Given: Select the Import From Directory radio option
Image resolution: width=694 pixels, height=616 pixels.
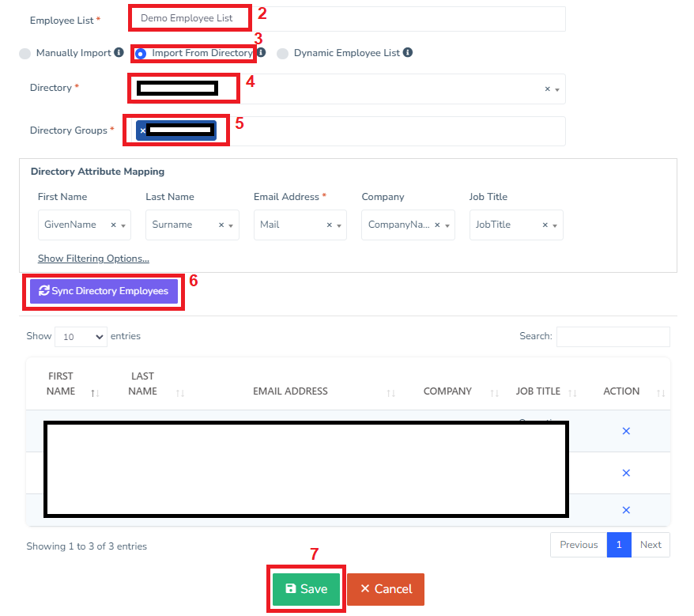Looking at the screenshot, I should [141, 54].
